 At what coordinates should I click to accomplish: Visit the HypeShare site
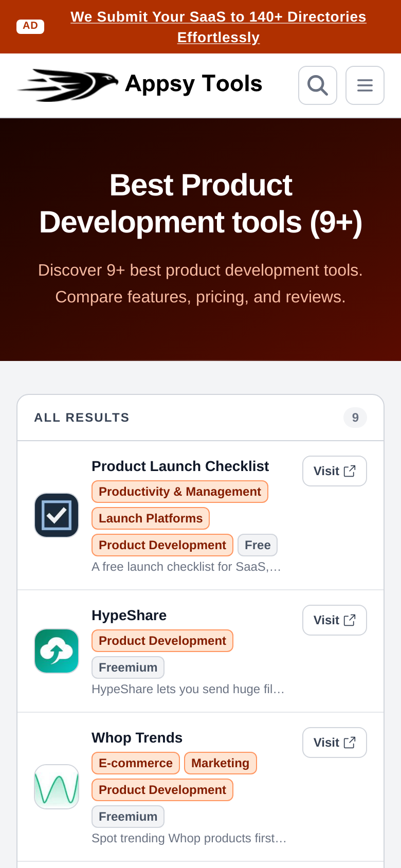(x=335, y=620)
